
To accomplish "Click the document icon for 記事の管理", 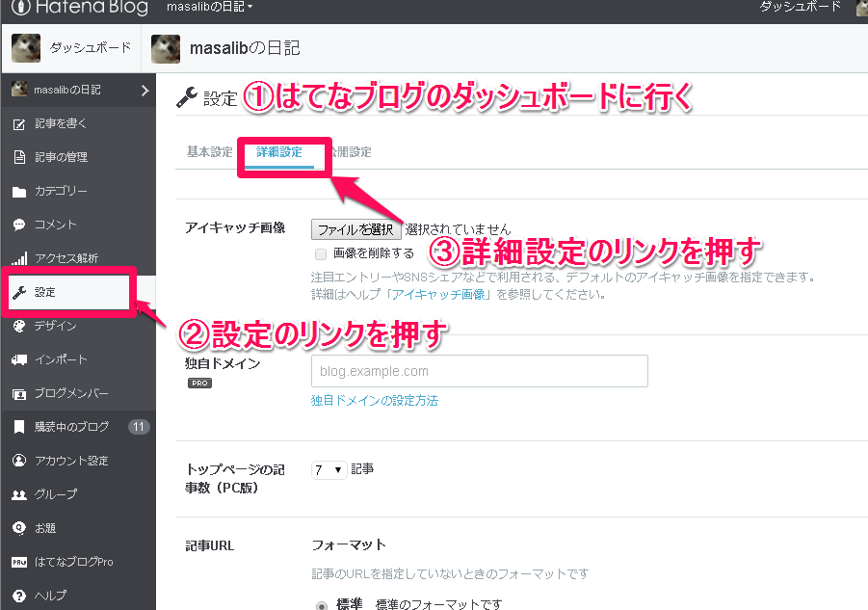I will pos(19,157).
